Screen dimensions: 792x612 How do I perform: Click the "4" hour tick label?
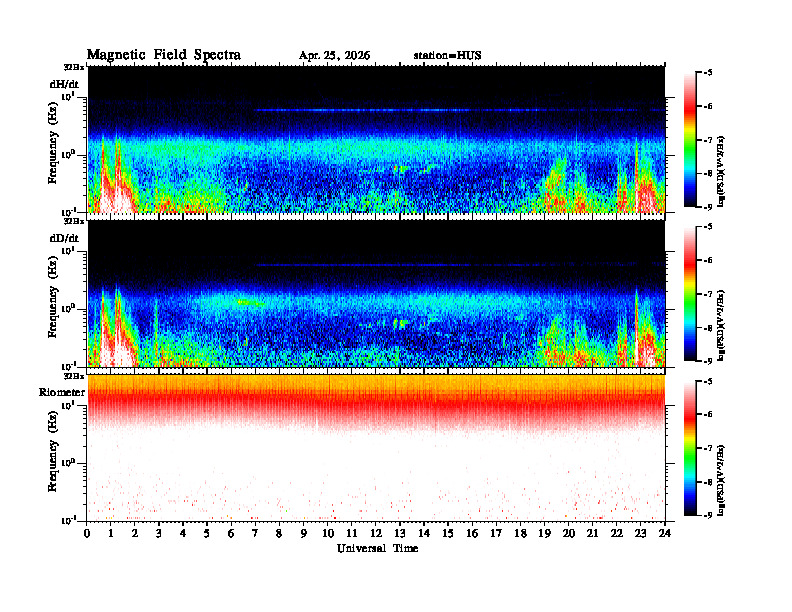(x=183, y=533)
